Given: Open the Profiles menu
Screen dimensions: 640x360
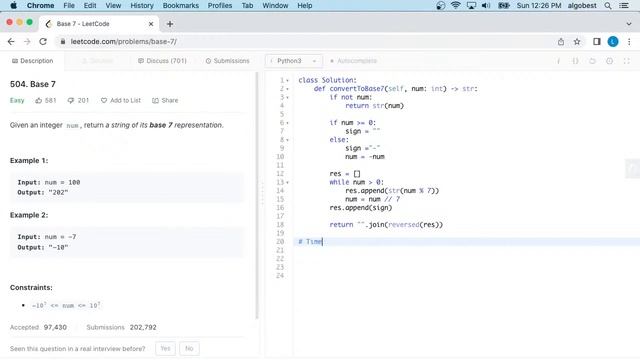Looking at the screenshot, I should [220, 6].
